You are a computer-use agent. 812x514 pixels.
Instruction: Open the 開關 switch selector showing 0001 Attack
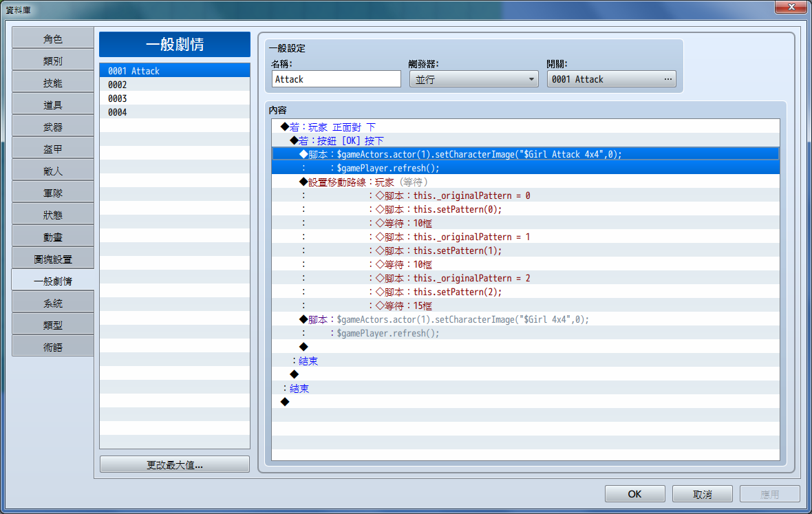pyautogui.click(x=612, y=79)
